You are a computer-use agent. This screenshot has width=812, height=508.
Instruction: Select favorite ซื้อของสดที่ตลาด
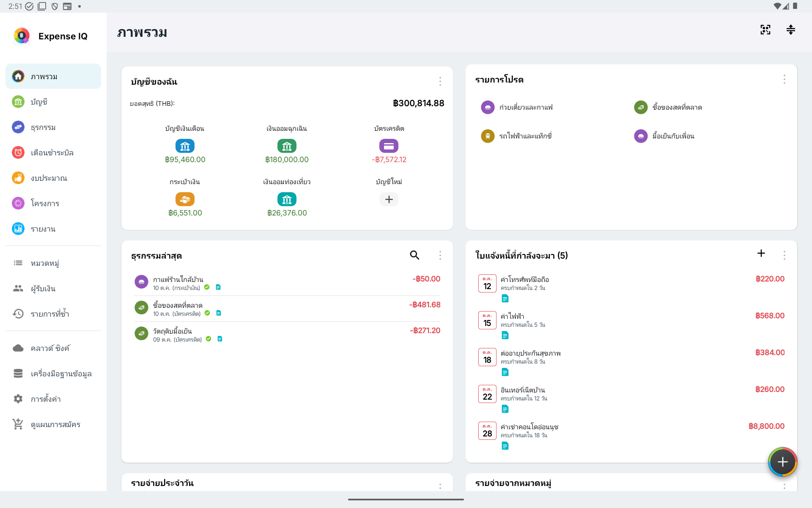[668, 108]
